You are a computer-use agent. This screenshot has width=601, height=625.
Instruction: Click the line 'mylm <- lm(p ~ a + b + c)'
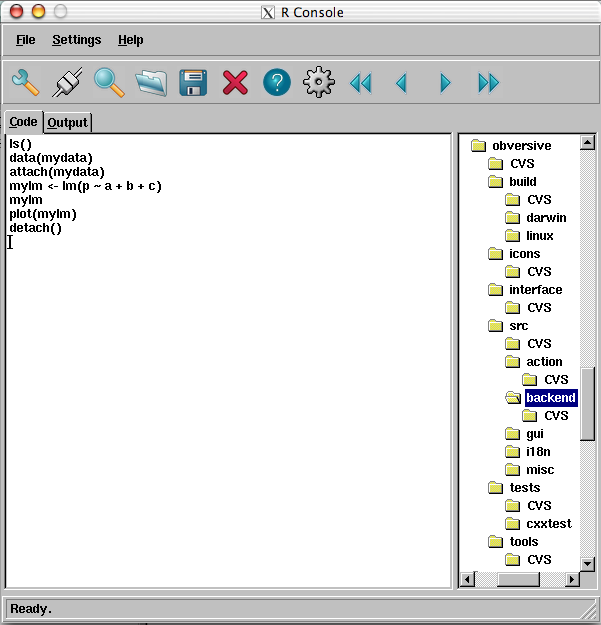[x=85, y=186]
